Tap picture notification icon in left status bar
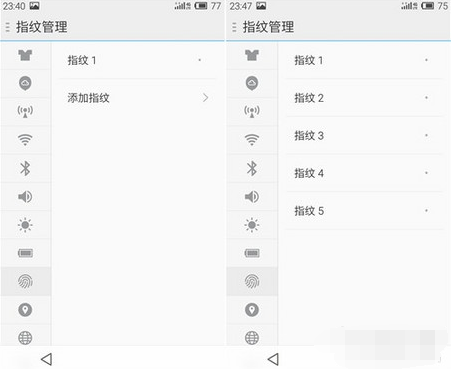 [34, 6]
